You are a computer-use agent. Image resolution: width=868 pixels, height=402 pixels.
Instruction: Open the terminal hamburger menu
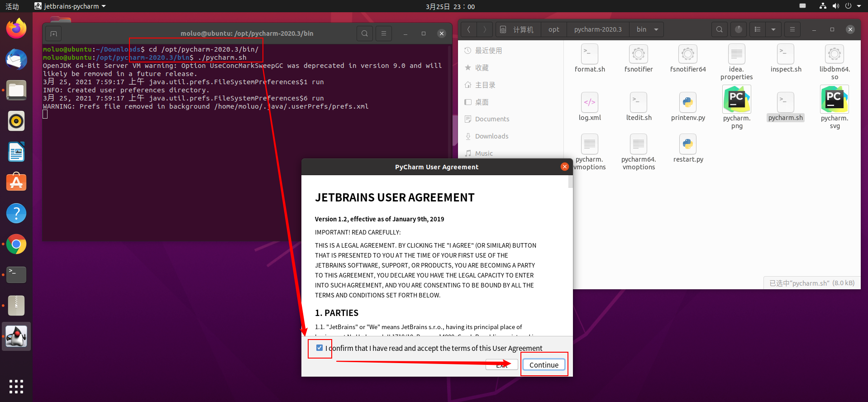(x=384, y=33)
